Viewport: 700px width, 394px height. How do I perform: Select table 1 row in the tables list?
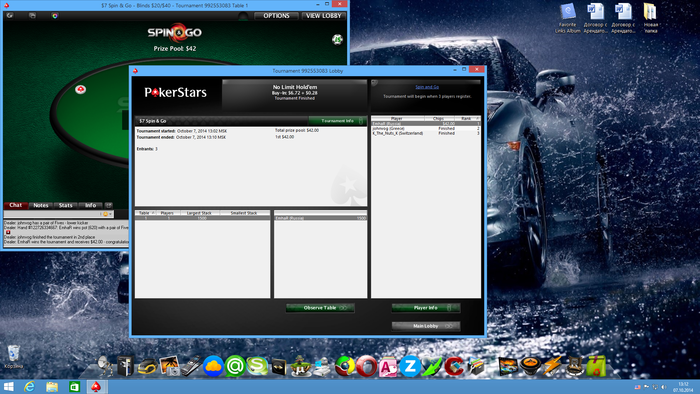[x=202, y=218]
